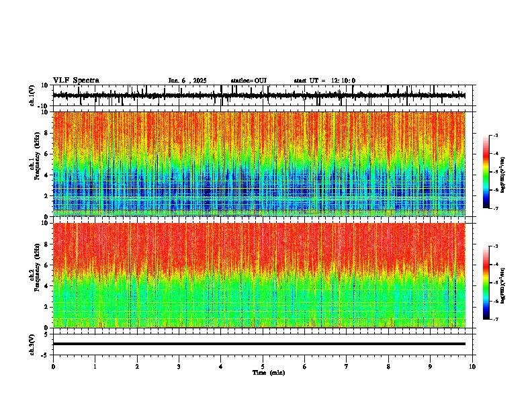Click the ch.2 colorbar -3 label
This screenshot has height=411, width=532.
click(x=496, y=246)
